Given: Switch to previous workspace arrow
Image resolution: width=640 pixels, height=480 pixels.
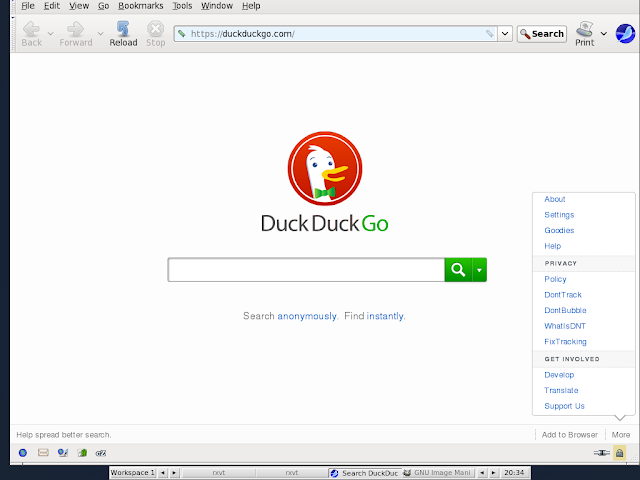Looking at the screenshot, I should tap(163, 473).
